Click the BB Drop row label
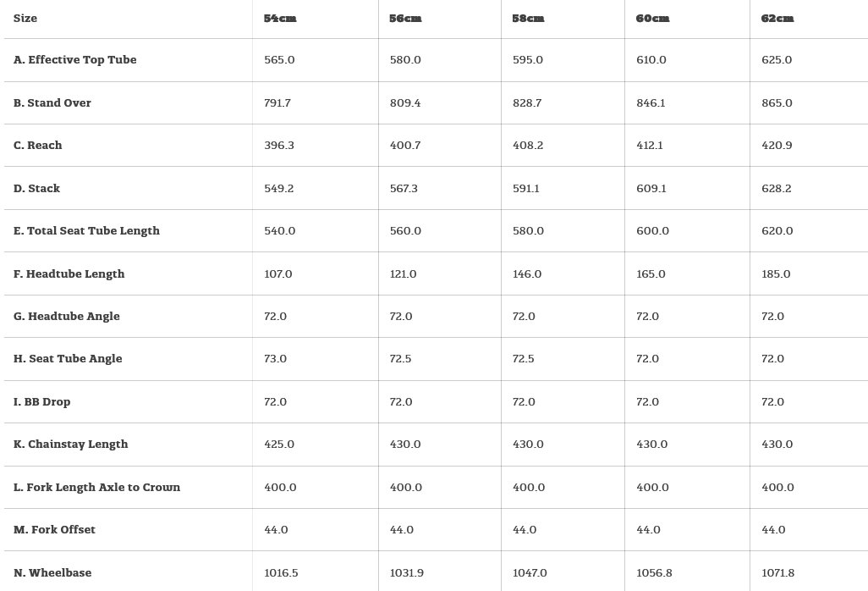The image size is (868, 591). pyautogui.click(x=42, y=402)
